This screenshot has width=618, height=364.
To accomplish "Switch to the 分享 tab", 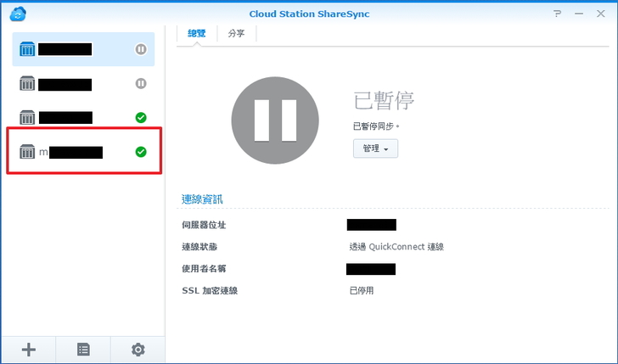I will (x=236, y=33).
